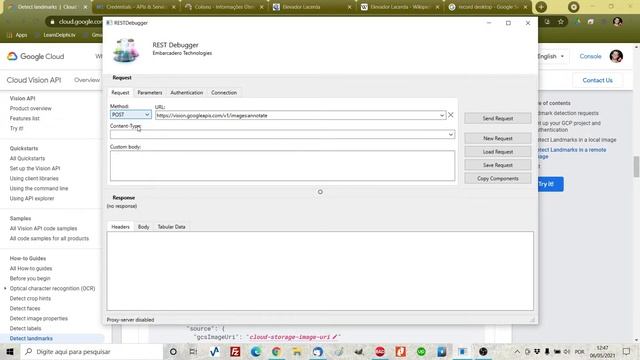The image size is (640, 360).
Task: Select the Request tab
Action: pos(120,93)
